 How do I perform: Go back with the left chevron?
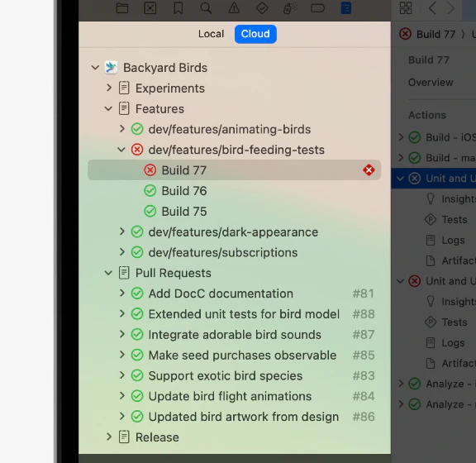[432, 8]
